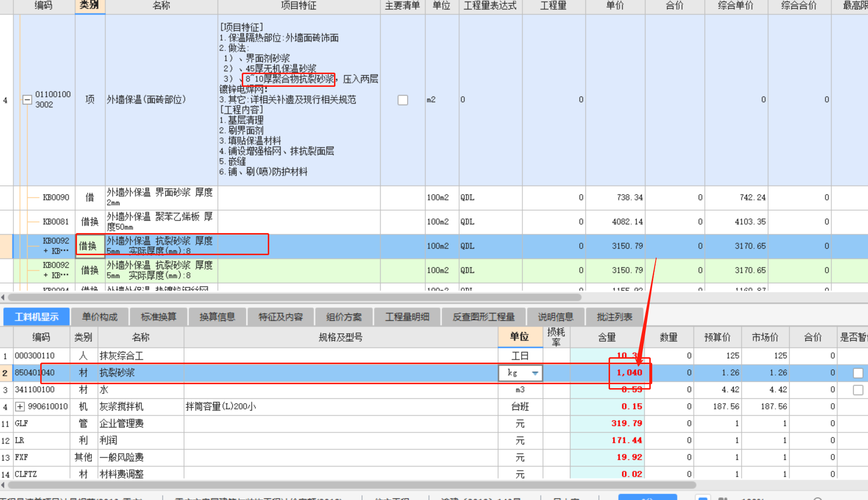Viewport: 868px width, 500px height.
Task: Click the upper table scroll-left arrow
Action: click(x=3, y=297)
